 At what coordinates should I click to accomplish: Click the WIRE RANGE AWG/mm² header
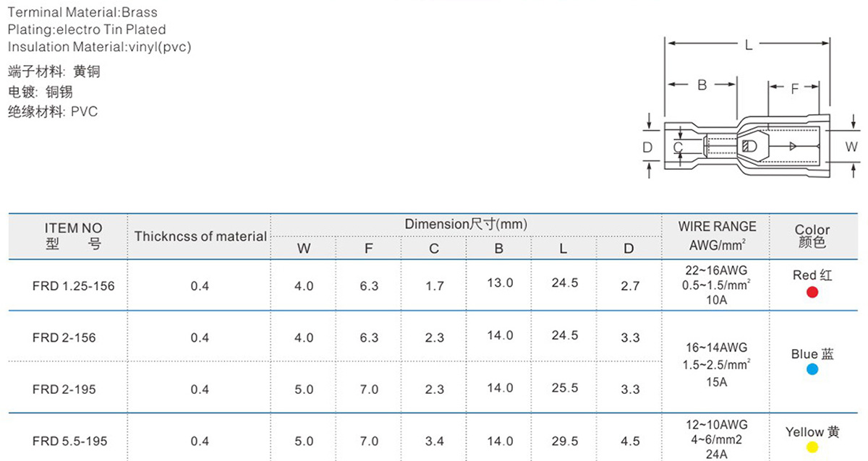click(x=716, y=236)
